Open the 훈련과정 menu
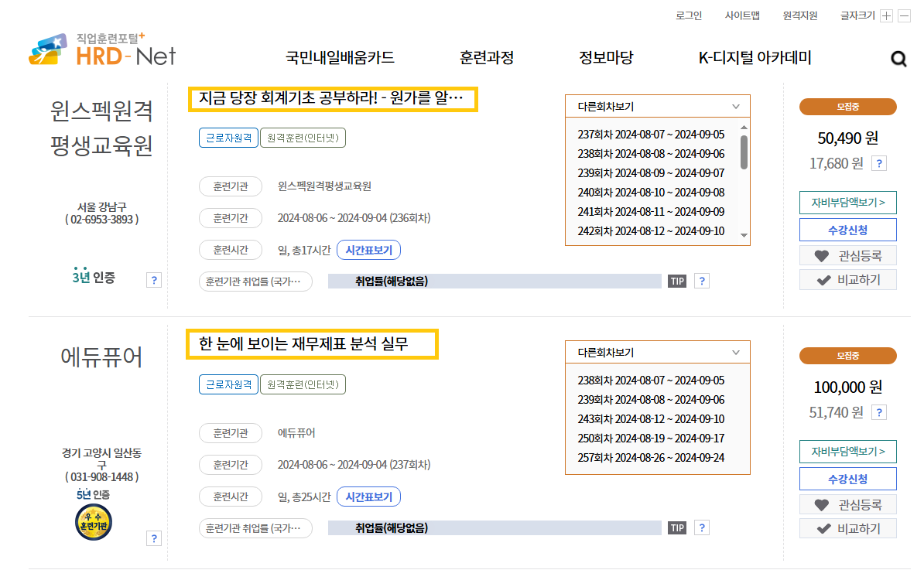Screen dimensions: 924x570 [x=487, y=58]
